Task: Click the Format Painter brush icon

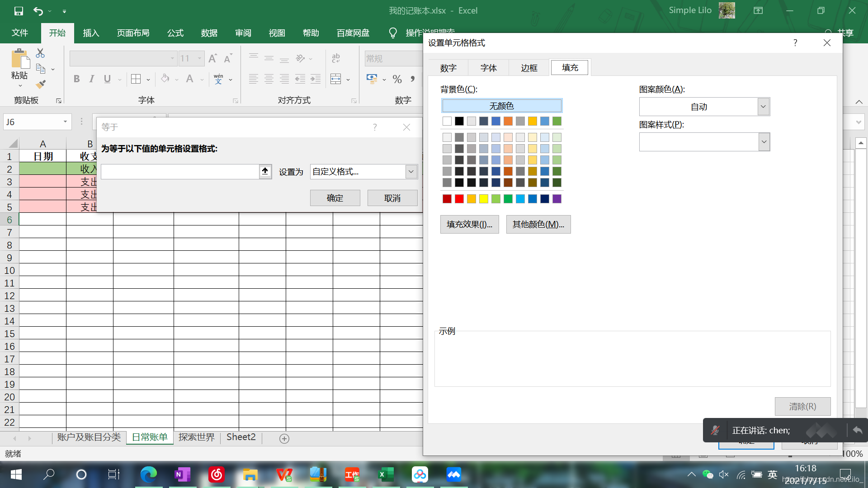Action: (x=41, y=84)
